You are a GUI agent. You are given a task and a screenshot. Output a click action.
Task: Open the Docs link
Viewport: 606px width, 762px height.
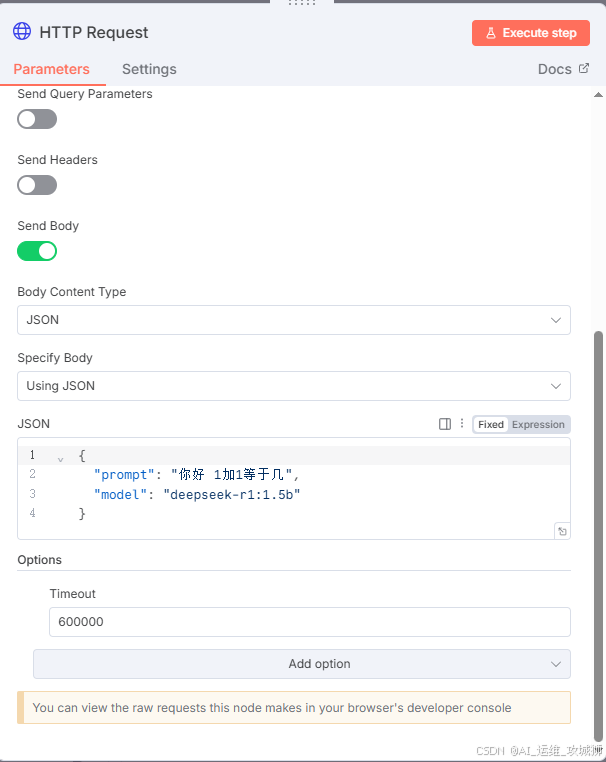563,69
